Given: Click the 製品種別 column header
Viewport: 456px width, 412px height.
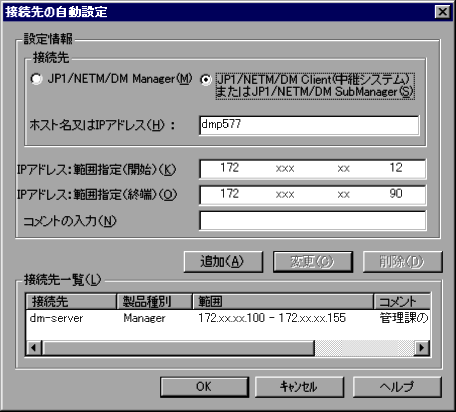Looking at the screenshot, I should (x=155, y=302).
